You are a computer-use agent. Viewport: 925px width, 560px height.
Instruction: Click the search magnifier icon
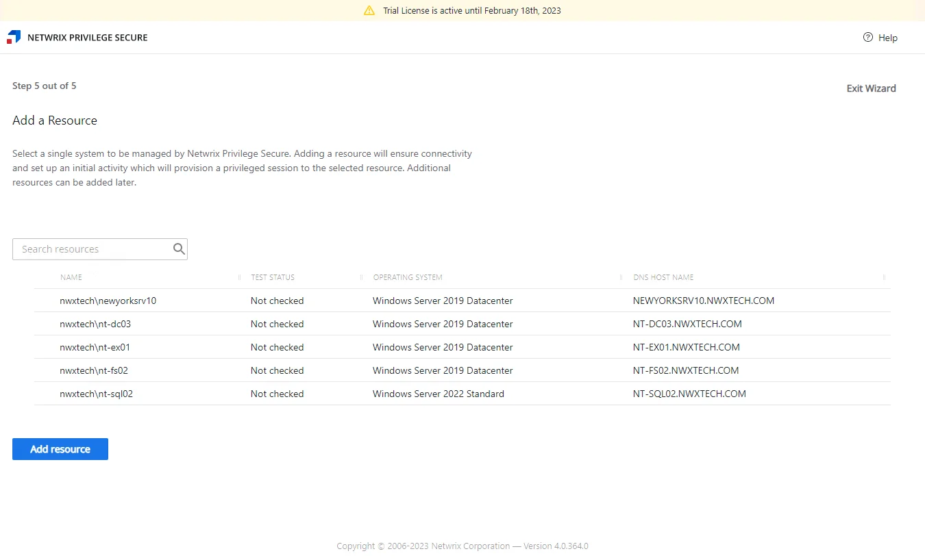[179, 249]
